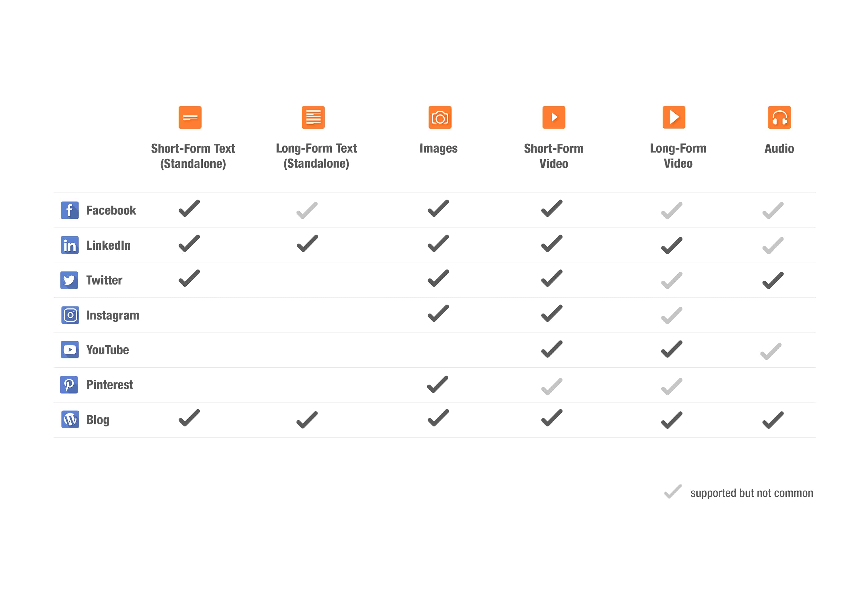The height and width of the screenshot is (614, 868).
Task: Select the Twitter bird icon
Action: (x=69, y=280)
